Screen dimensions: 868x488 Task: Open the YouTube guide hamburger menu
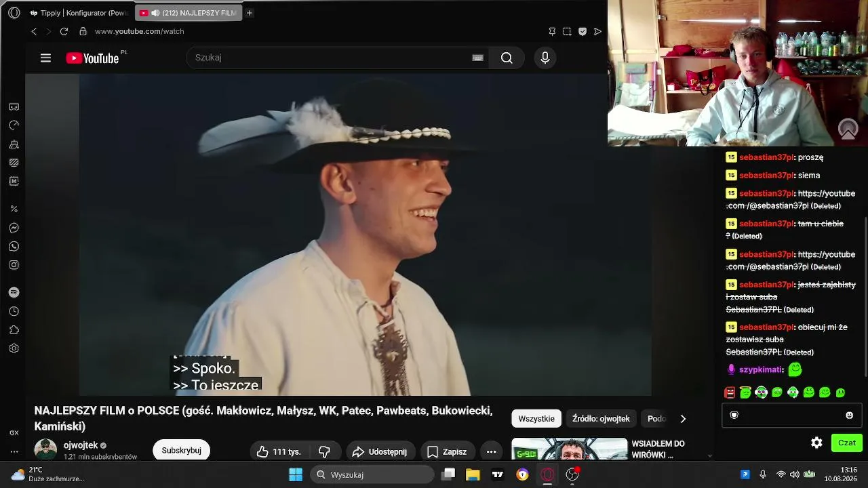coord(45,58)
